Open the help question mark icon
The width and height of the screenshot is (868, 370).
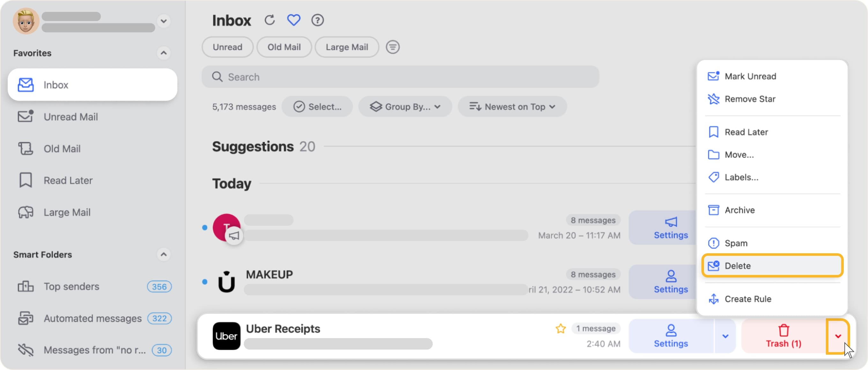point(317,20)
